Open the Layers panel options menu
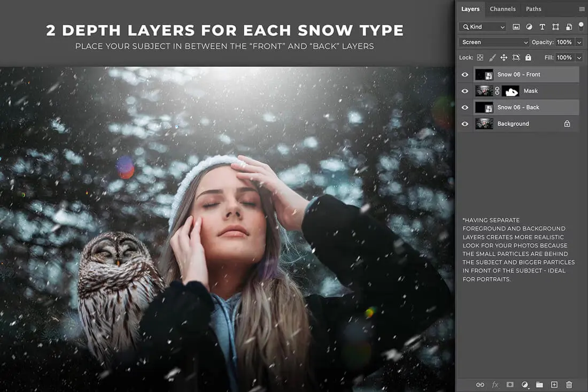 tap(582, 9)
